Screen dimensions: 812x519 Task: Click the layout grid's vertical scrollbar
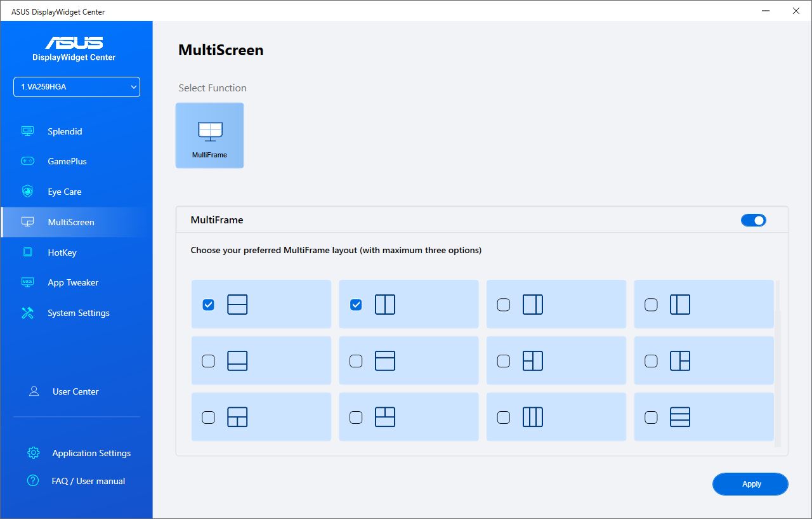(778, 364)
